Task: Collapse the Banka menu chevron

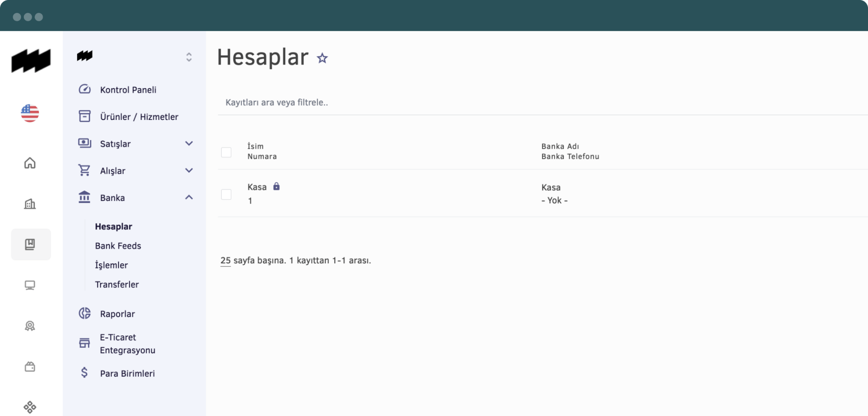Action: 189,197
